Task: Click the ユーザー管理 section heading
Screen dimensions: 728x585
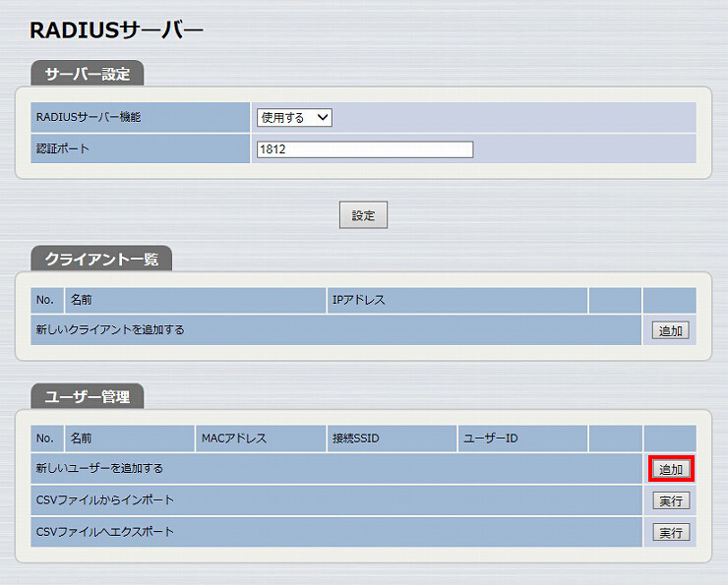Action: coord(88,397)
